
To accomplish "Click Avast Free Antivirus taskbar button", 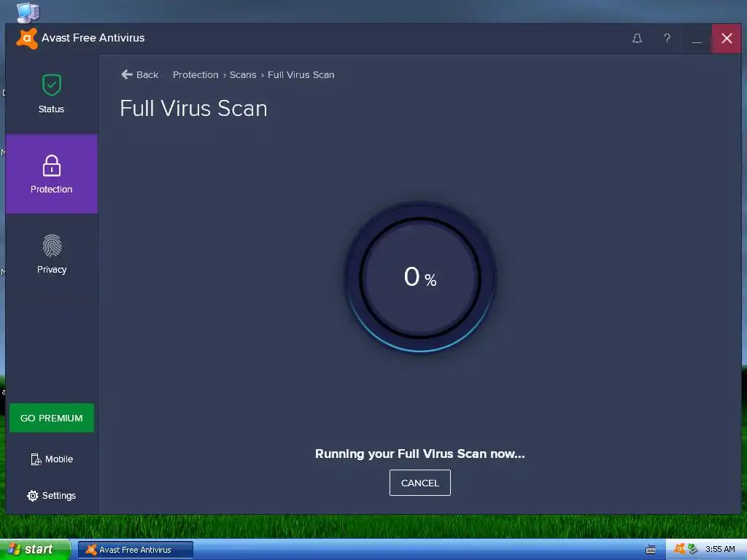I will click(x=136, y=550).
